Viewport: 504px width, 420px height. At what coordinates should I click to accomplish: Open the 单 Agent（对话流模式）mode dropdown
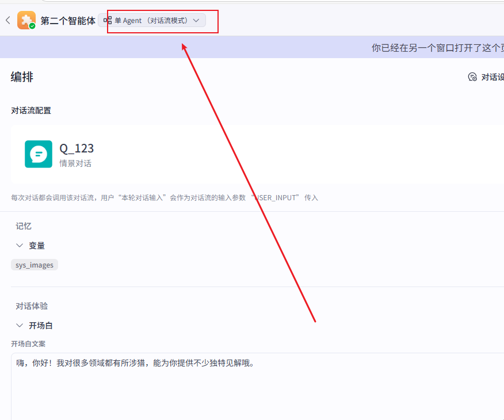[152, 20]
